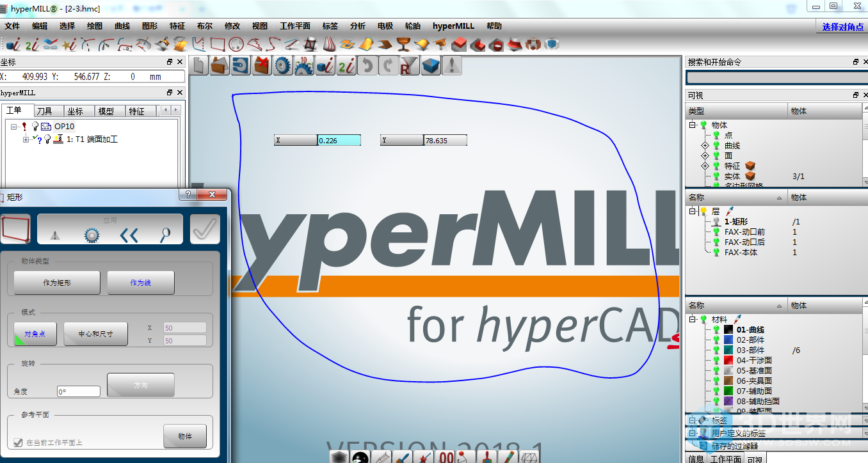This screenshot has height=463, width=868.
Task: Click the X coordinate input field in viewport
Action: click(x=339, y=140)
